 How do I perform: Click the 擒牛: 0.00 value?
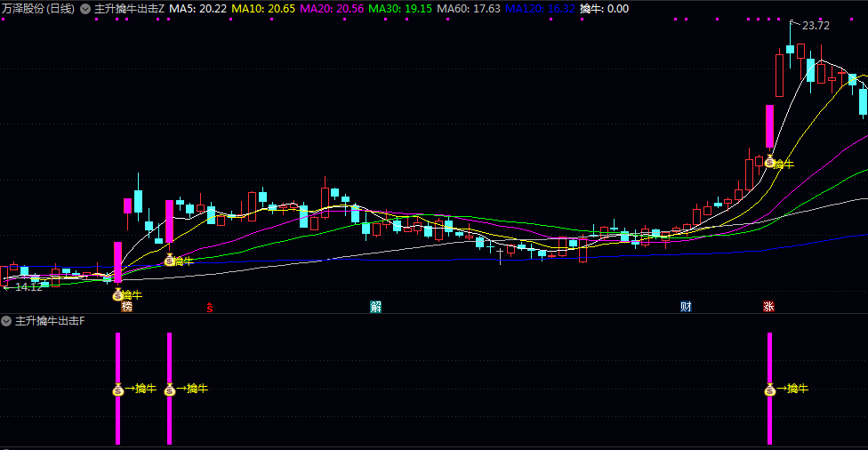[x=604, y=9]
